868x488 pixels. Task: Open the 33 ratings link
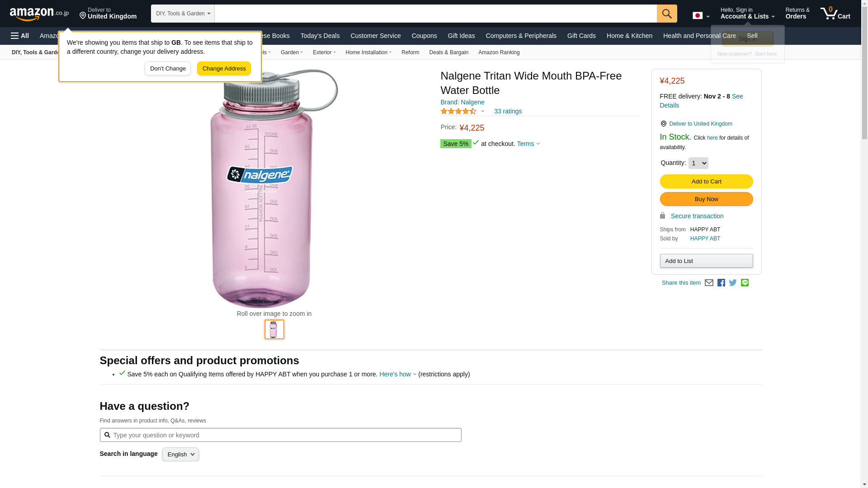pos(508,111)
